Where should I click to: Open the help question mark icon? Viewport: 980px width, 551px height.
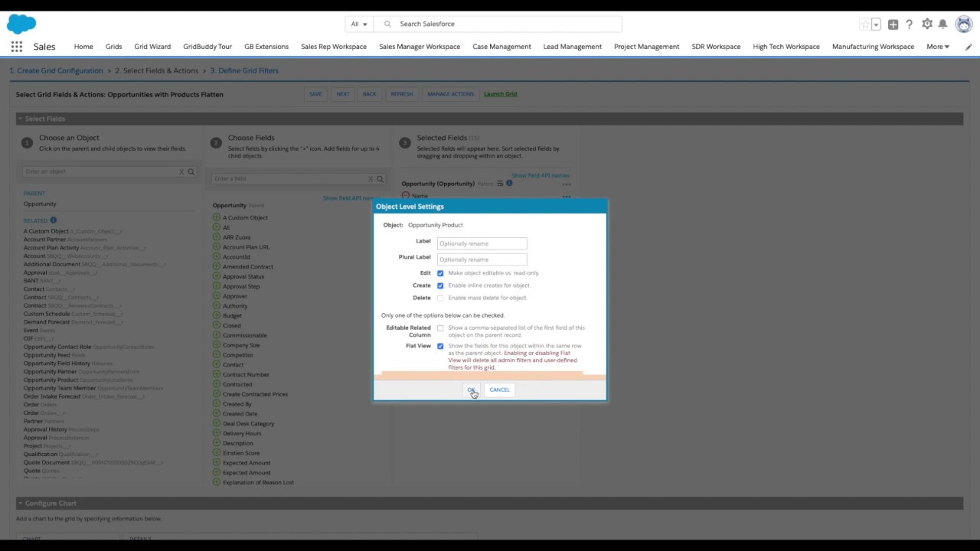(x=910, y=24)
